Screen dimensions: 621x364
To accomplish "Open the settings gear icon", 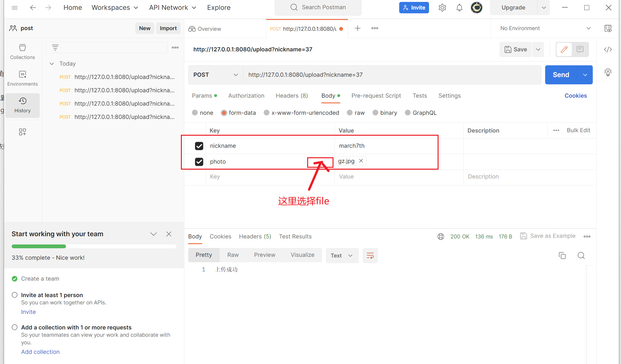I will [x=442, y=8].
